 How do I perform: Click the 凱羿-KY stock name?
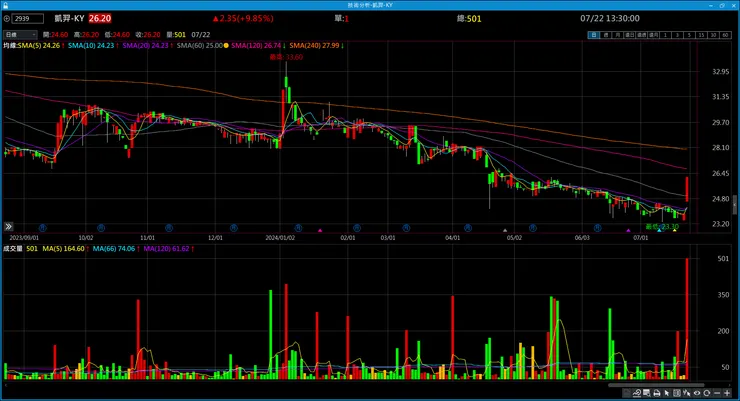pyautogui.click(x=69, y=19)
